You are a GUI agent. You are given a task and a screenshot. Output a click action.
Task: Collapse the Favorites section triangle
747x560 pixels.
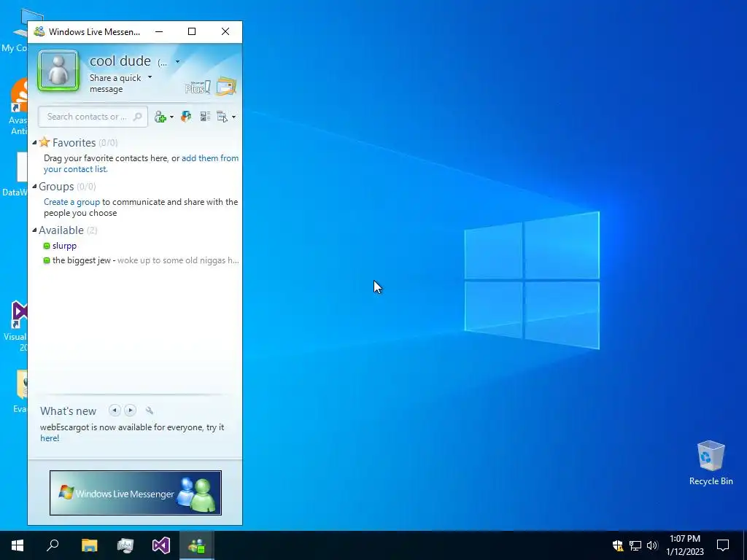(34, 142)
